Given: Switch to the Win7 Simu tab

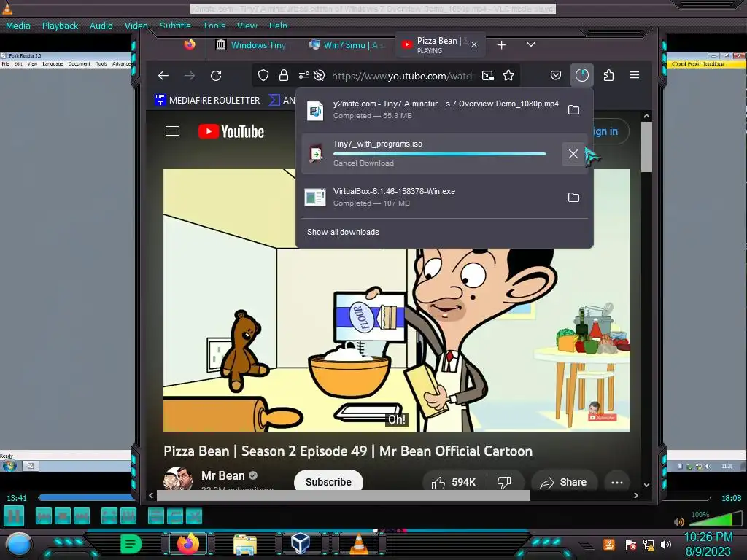Looking at the screenshot, I should click(345, 44).
